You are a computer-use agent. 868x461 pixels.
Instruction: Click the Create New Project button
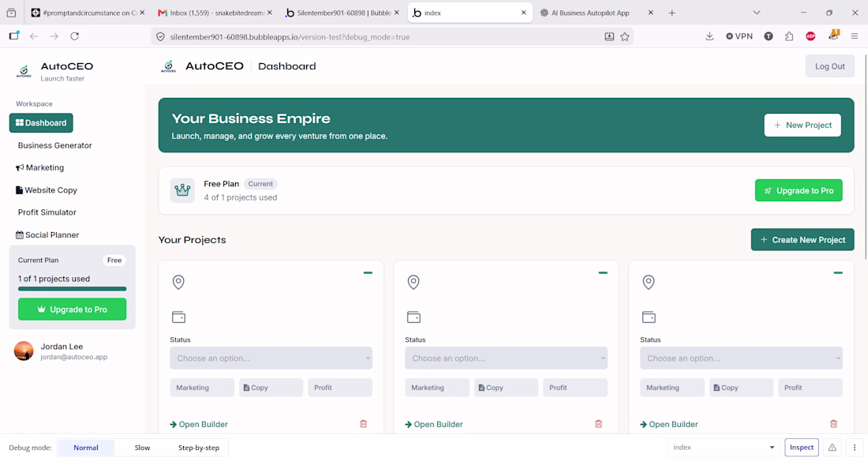click(x=803, y=239)
